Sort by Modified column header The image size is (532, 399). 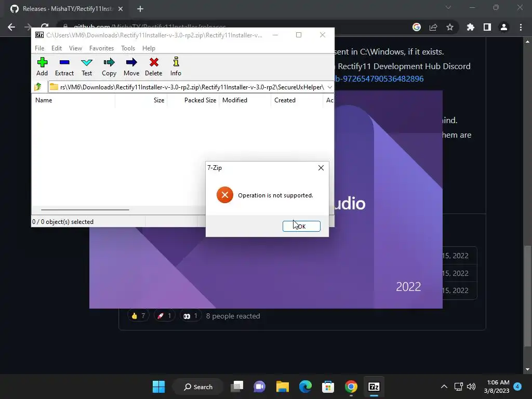245,100
